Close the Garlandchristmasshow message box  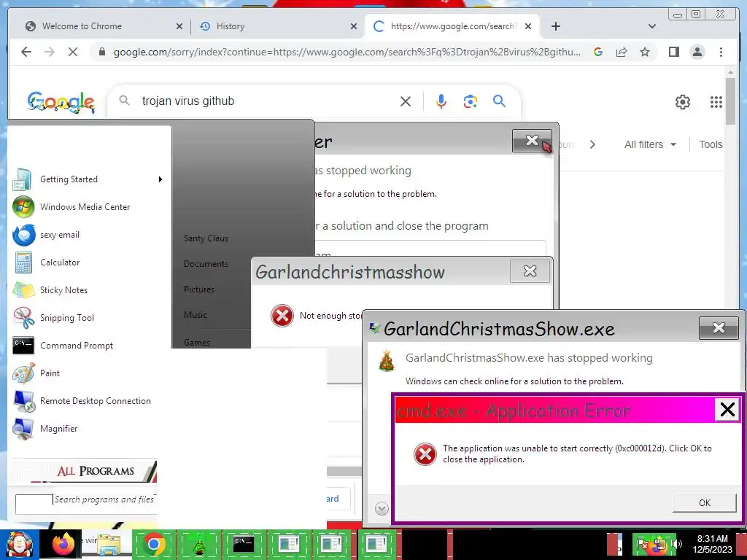[530, 271]
